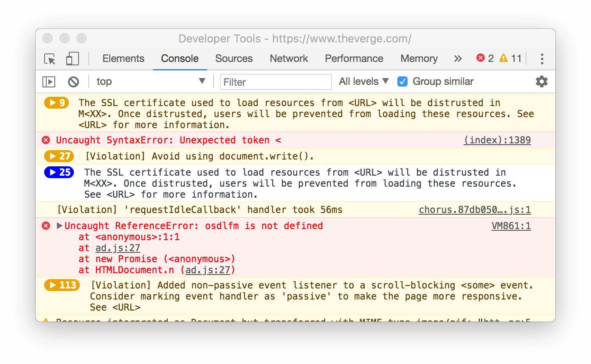591x364 pixels.
Task: Open DevTools settings gear
Action: pyautogui.click(x=542, y=81)
